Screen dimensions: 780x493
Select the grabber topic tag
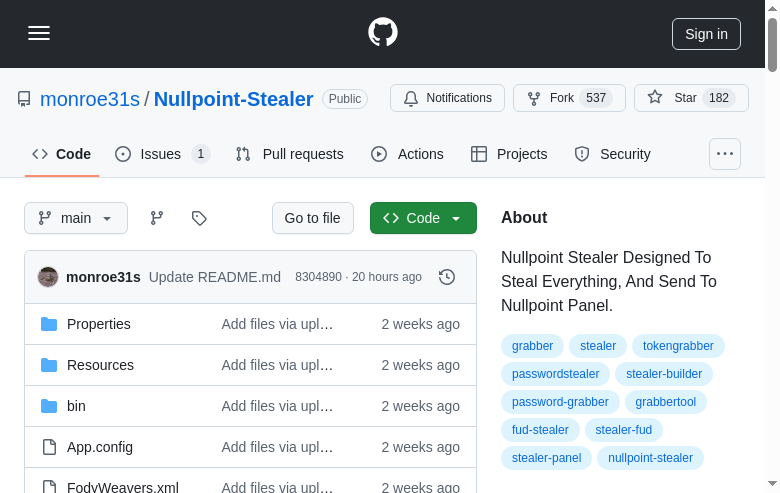point(532,346)
